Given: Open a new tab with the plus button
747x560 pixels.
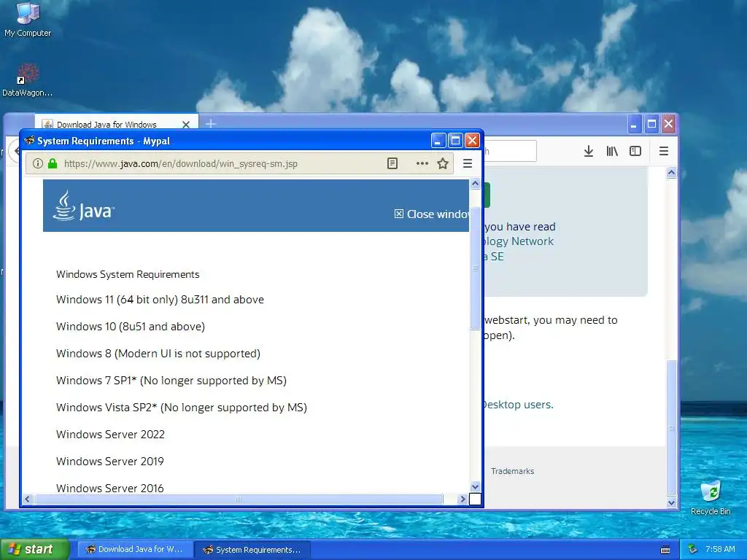Looking at the screenshot, I should 211,124.
